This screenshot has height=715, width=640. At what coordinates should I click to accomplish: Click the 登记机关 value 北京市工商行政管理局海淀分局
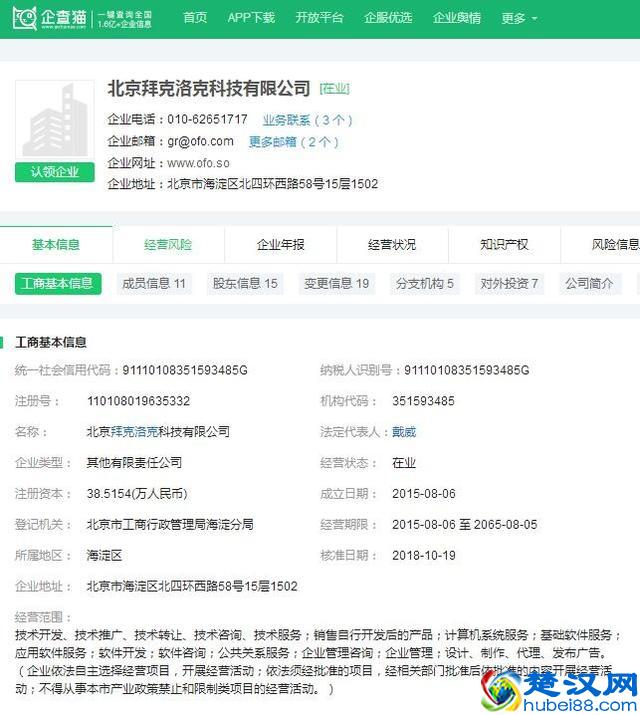[170, 524]
